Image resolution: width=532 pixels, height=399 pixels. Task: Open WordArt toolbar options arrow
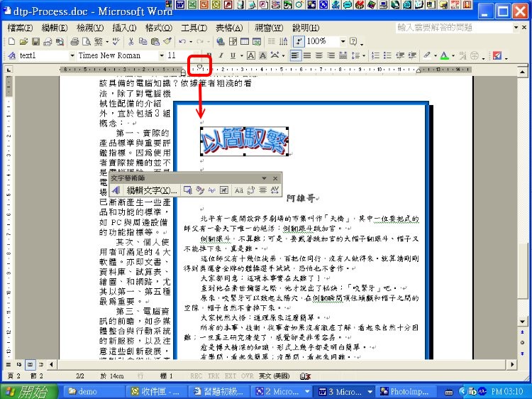[x=264, y=178]
